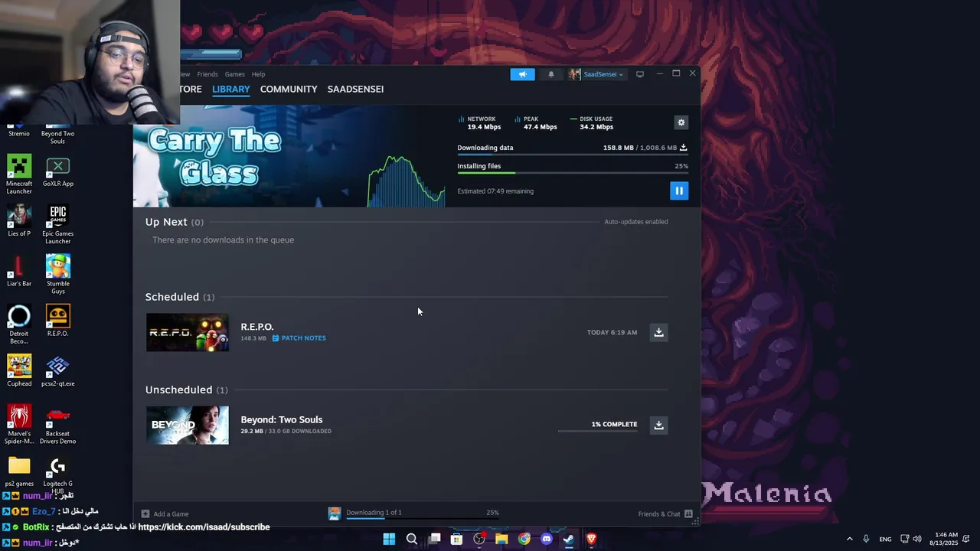Click the TODAY 6:19 AM schedule text
The height and width of the screenshot is (551, 980).
(x=612, y=332)
